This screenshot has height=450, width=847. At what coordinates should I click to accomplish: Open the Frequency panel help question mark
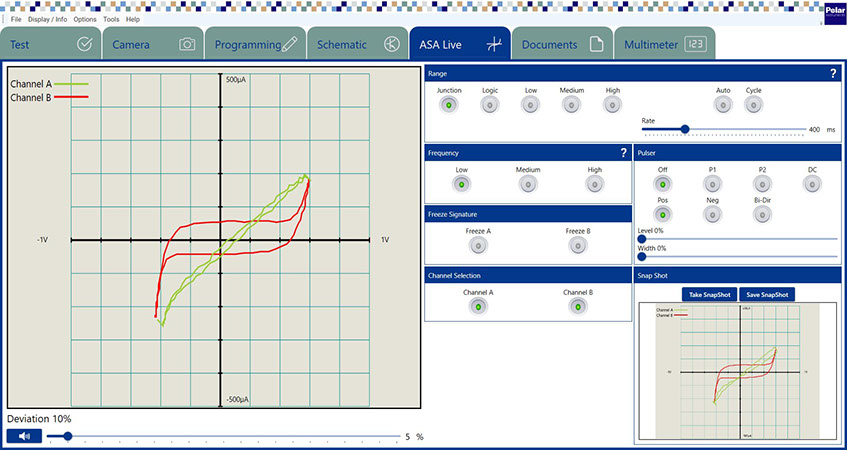(x=623, y=153)
